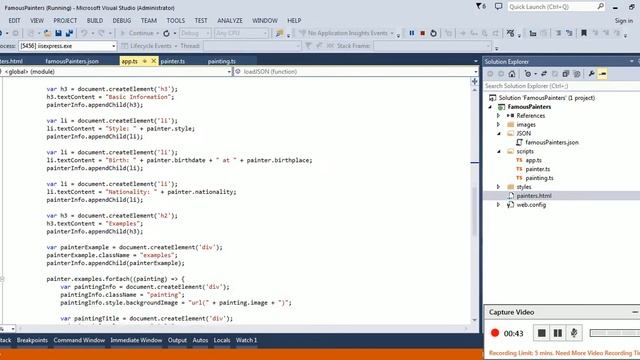Open the Feedback speech bubble icon

coord(498,7)
